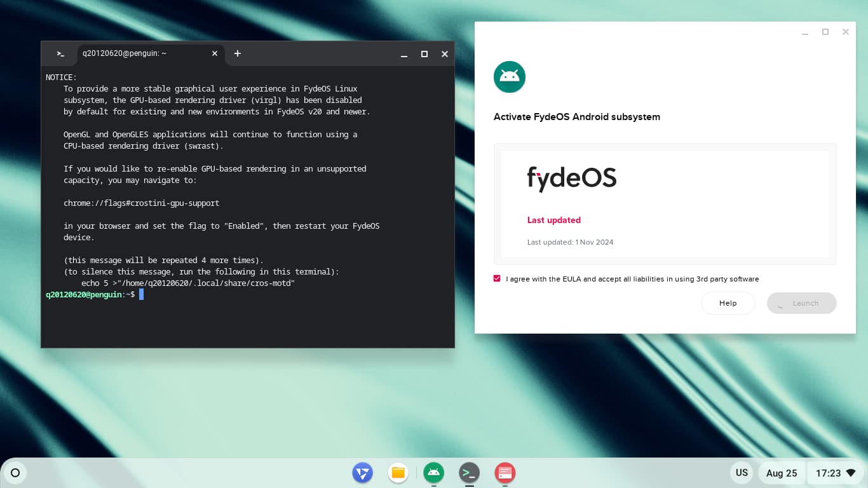This screenshot has width=868, height=488.
Task: Click the green Android robot logo in dialog
Action: 510,77
